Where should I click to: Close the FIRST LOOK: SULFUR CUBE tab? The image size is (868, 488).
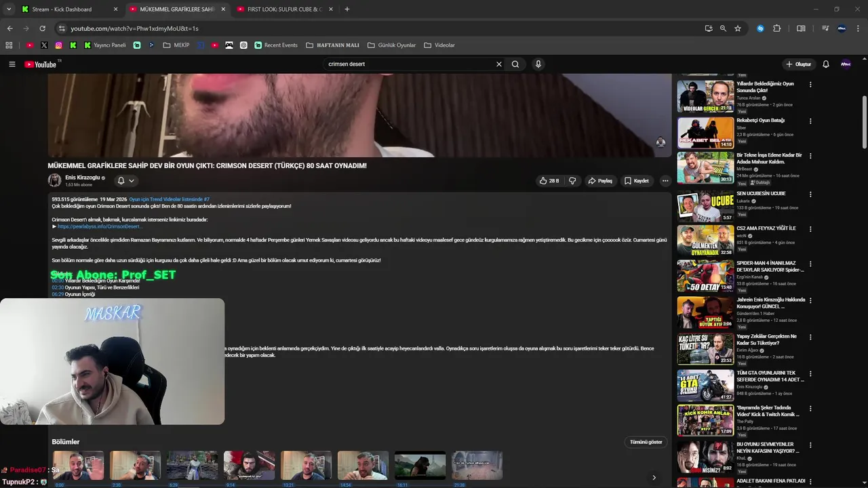(x=331, y=9)
